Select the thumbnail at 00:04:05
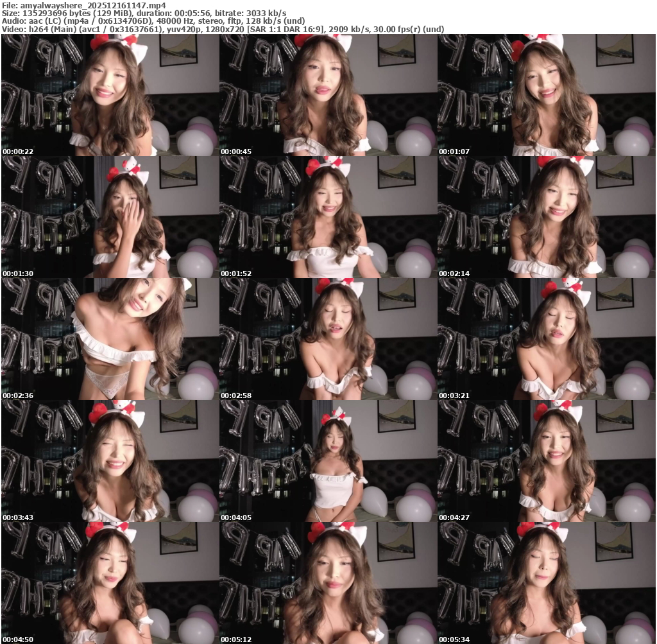 tap(328, 461)
